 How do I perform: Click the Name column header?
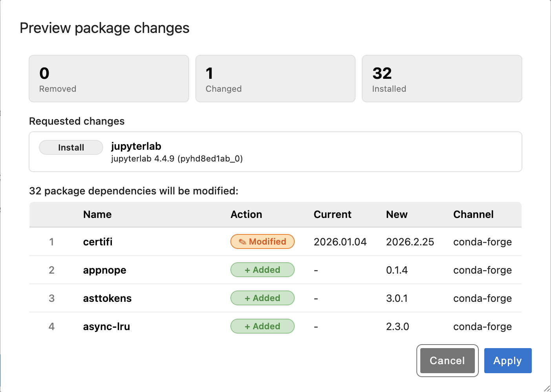[97, 214]
